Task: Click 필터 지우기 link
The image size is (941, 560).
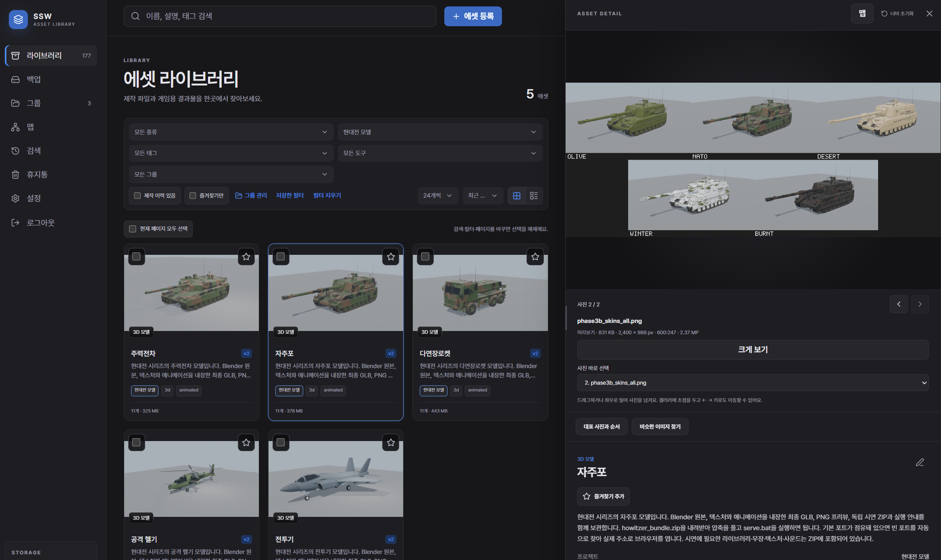Action: tap(327, 196)
